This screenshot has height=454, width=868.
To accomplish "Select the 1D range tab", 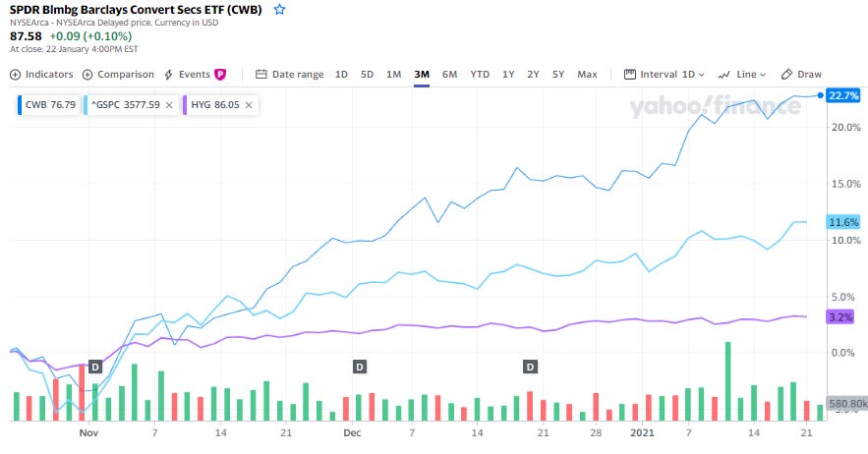I will pos(341,74).
